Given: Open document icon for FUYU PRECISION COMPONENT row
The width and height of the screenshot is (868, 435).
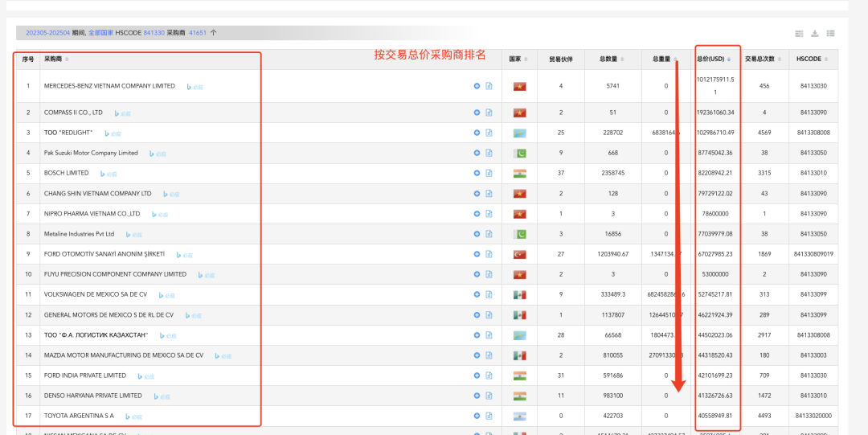Looking at the screenshot, I should pos(489,273).
